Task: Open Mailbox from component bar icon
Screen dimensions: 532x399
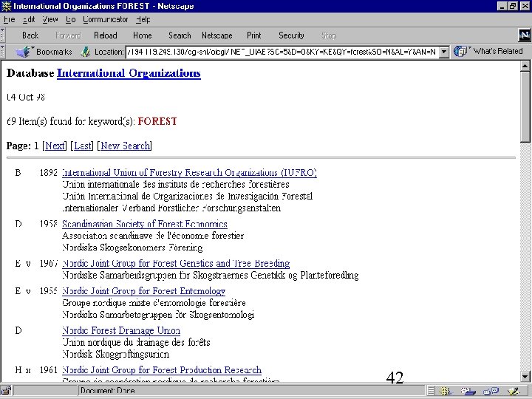Action: pos(468,391)
